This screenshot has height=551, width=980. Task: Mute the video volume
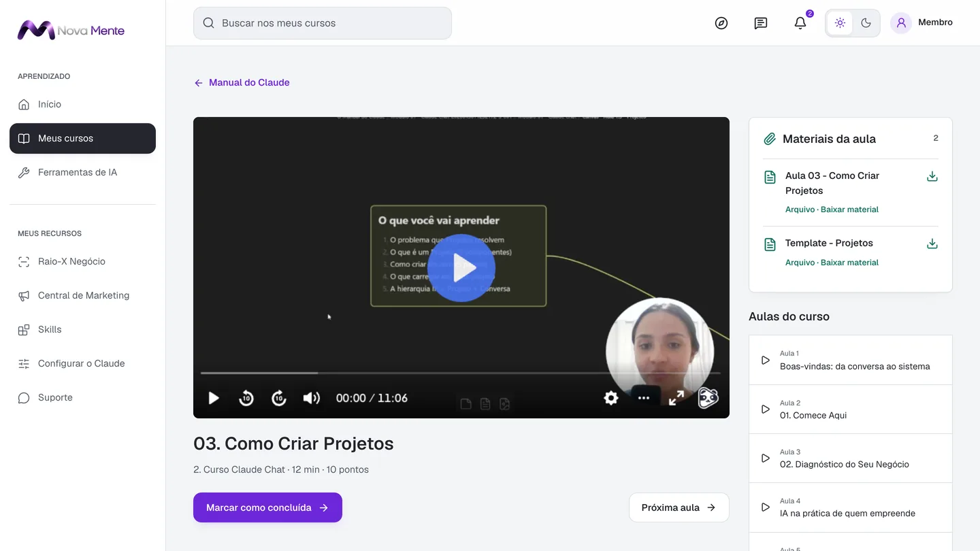312,398
